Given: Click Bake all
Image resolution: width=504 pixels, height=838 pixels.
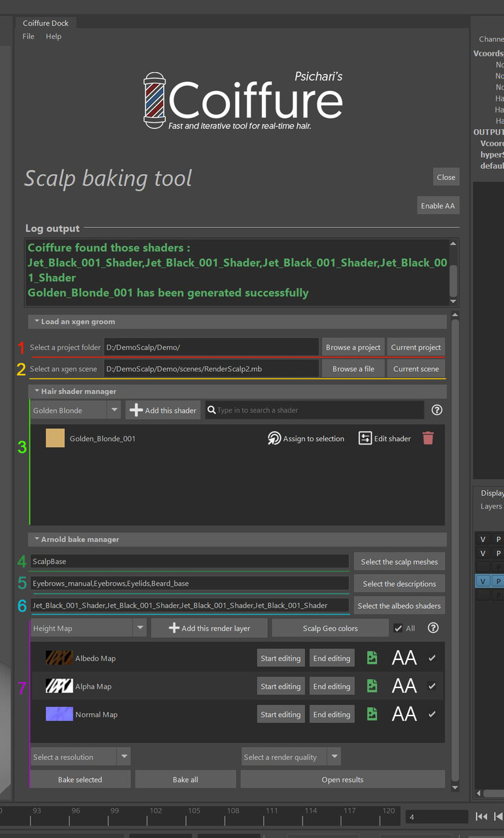Looking at the screenshot, I should [185, 779].
